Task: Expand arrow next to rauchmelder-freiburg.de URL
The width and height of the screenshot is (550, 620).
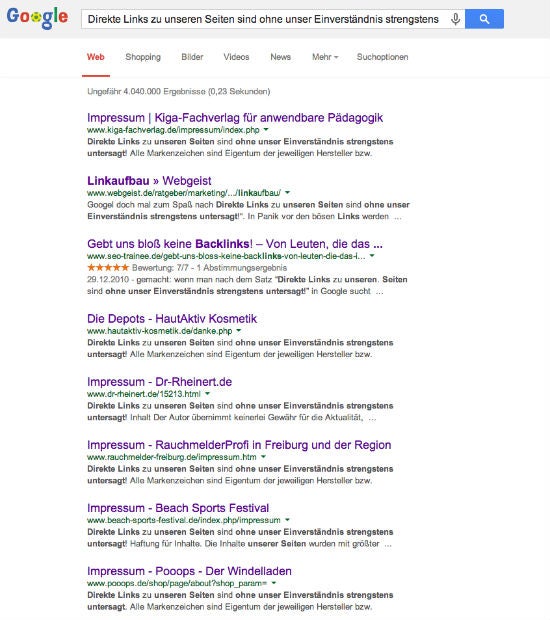Action: point(263,457)
